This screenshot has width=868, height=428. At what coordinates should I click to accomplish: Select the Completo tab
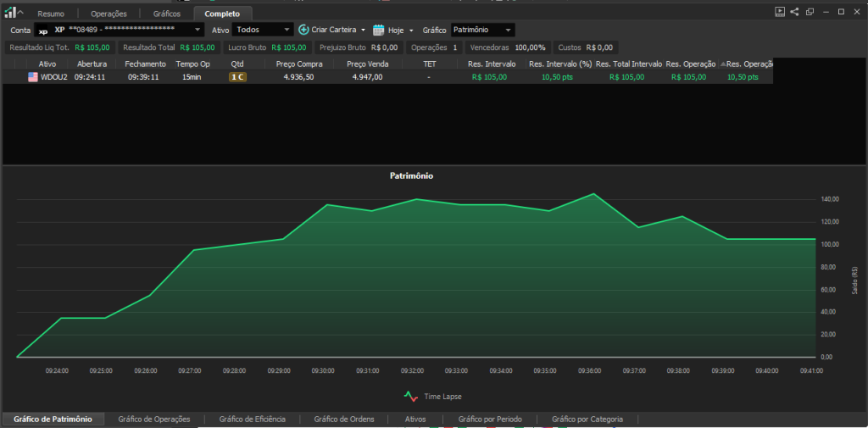tap(223, 14)
